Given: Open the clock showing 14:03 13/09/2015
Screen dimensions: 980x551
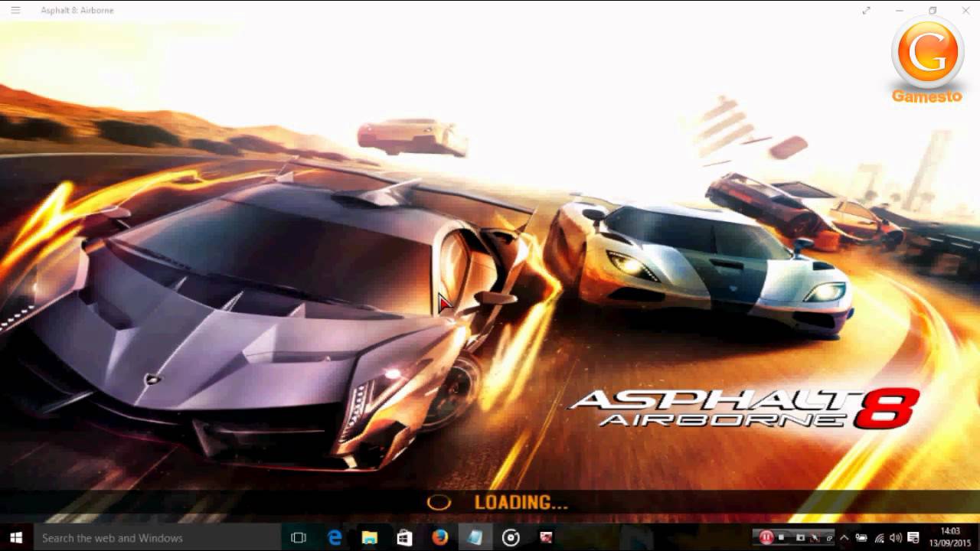Looking at the screenshot, I should tap(949, 538).
